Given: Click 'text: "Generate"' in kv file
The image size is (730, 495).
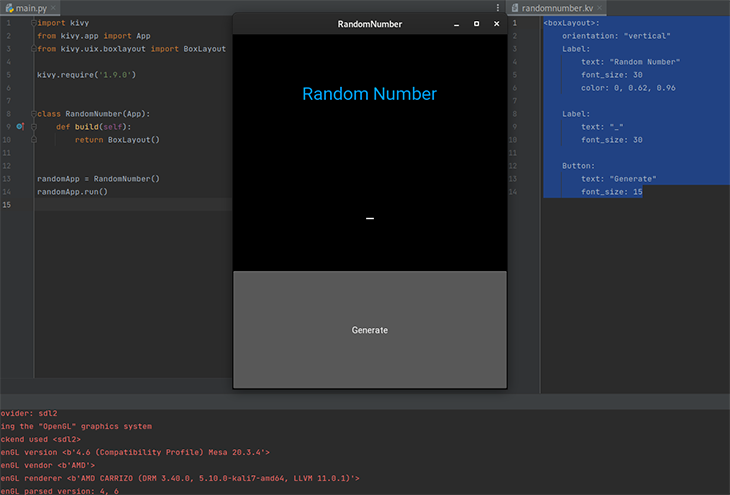Looking at the screenshot, I should pos(619,179).
